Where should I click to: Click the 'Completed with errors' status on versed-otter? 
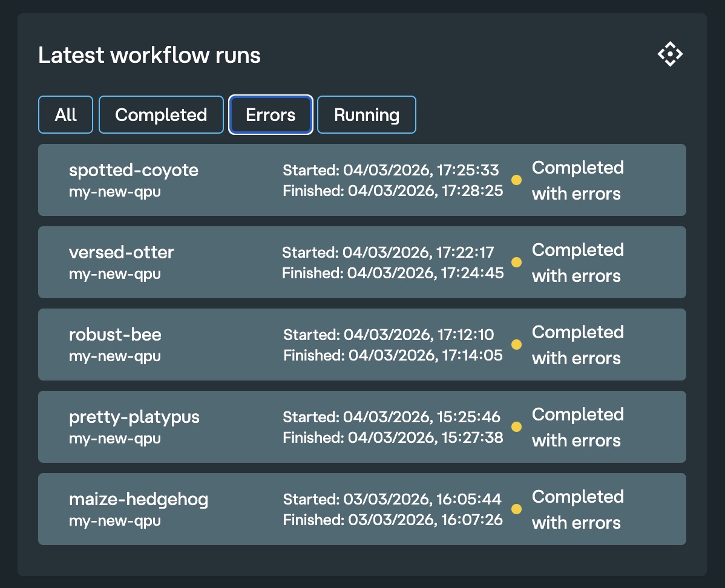pos(577,263)
